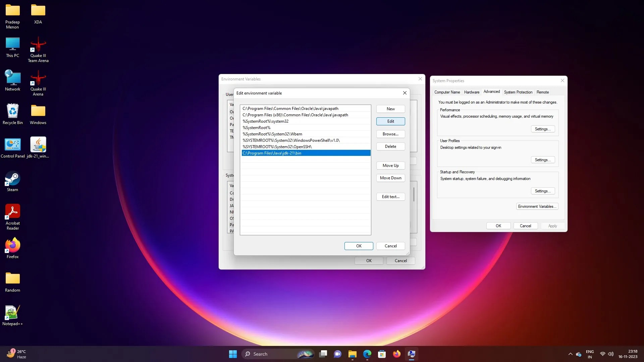Image resolution: width=644 pixels, height=362 pixels.
Task: Click the Move Down button
Action: (x=390, y=178)
